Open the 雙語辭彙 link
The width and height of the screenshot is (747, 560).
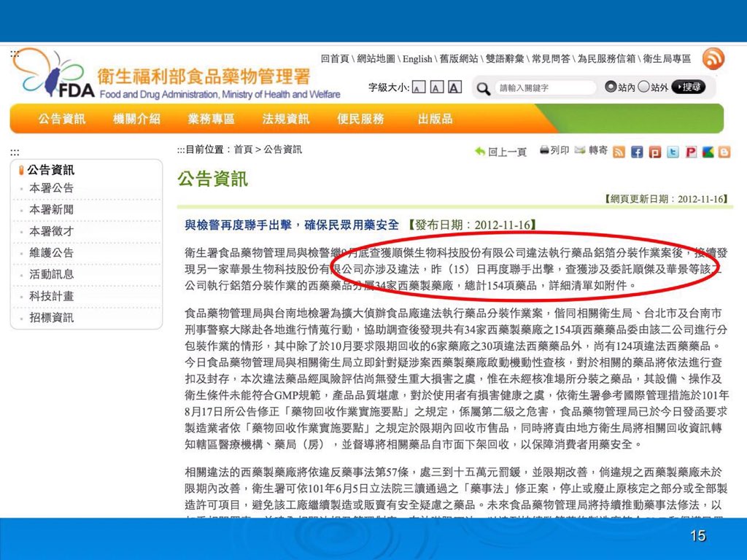(505, 58)
